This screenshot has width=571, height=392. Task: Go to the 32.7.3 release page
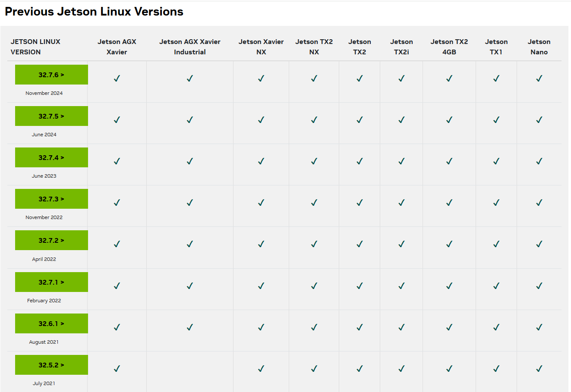click(51, 199)
